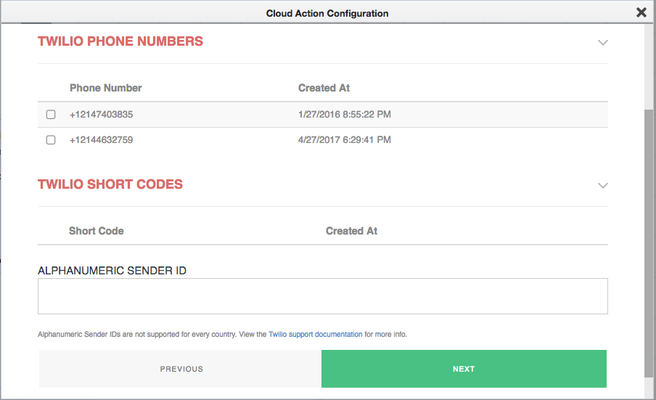Viewport: 656px width, 400px height.
Task: Close the Cloud Action Configuration dialog
Action: 641,13
